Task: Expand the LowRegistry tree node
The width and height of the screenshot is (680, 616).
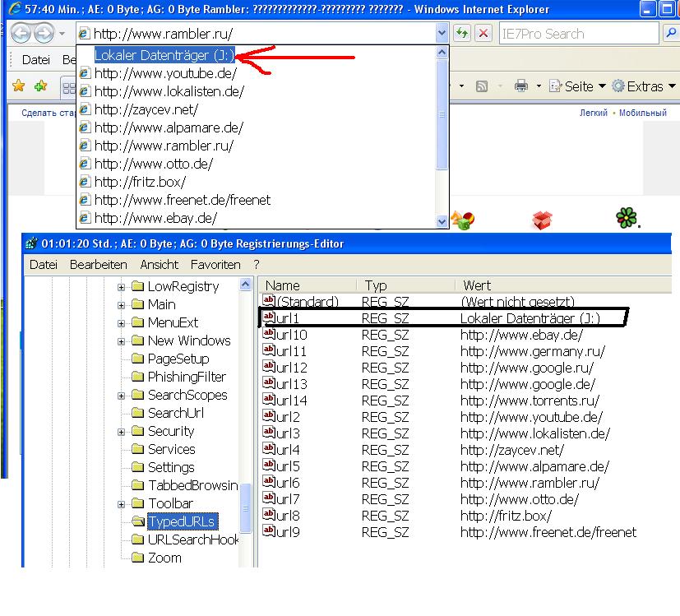Action: (x=122, y=287)
